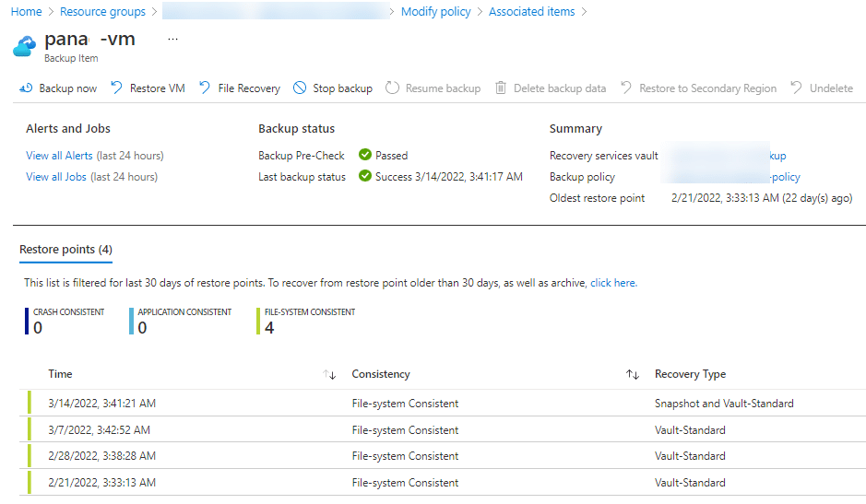The image size is (866, 504).
Task: Open View all Jobs link
Action: pyautogui.click(x=55, y=177)
